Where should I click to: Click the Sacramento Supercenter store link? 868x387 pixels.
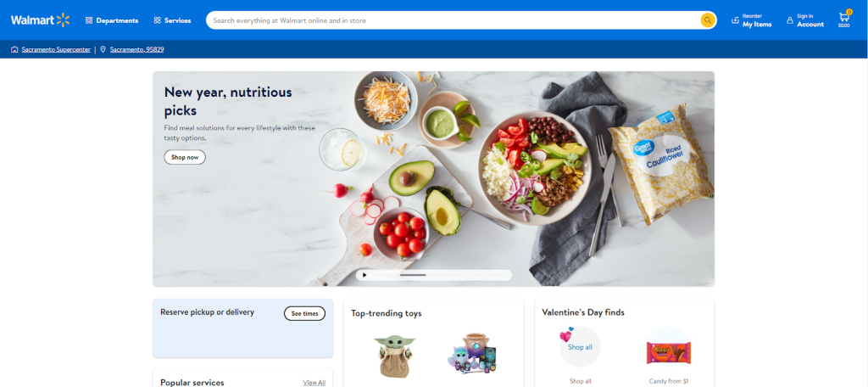click(56, 49)
